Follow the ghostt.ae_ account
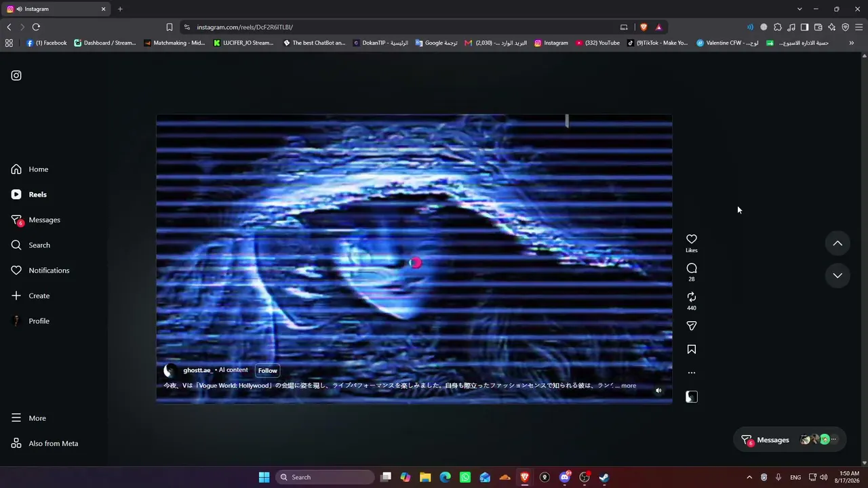The height and width of the screenshot is (488, 868). pos(268,371)
